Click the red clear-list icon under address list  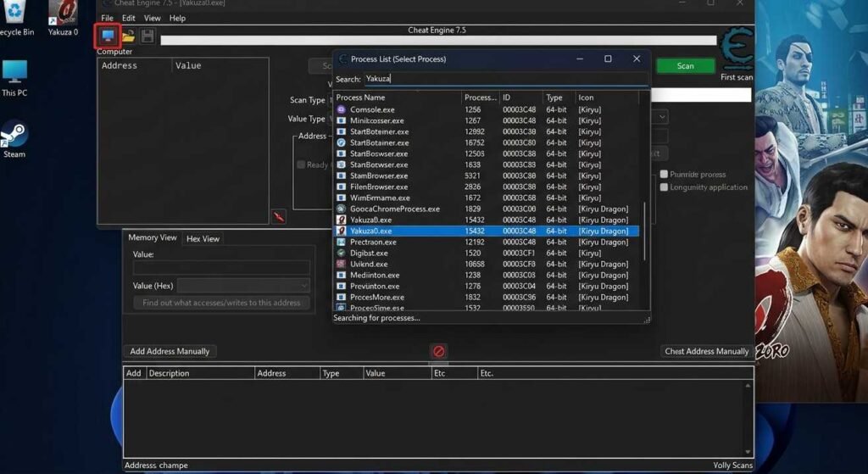pyautogui.click(x=279, y=216)
